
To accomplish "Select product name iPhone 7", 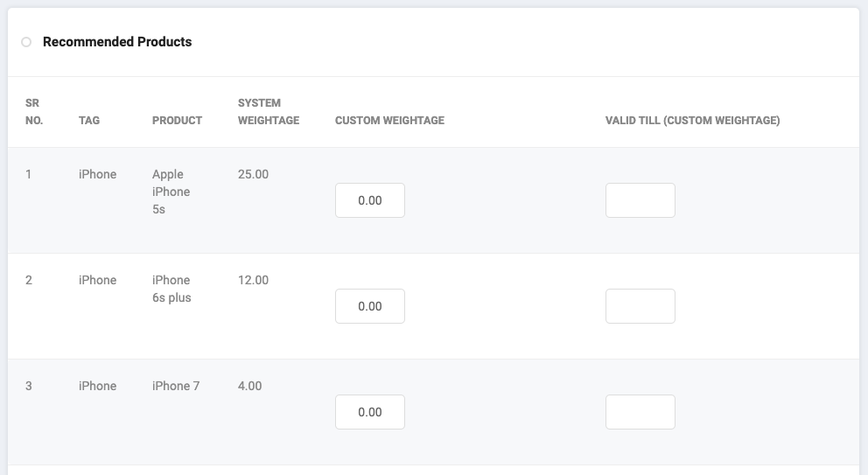I will 176,386.
